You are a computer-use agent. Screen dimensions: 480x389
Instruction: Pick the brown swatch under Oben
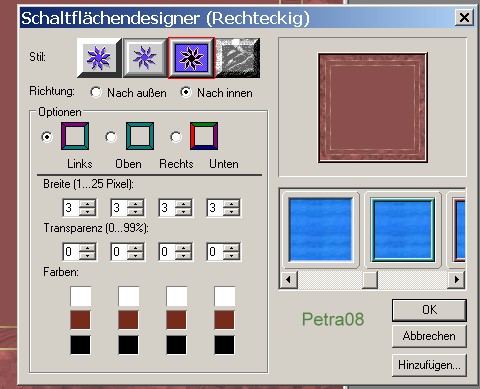point(128,320)
